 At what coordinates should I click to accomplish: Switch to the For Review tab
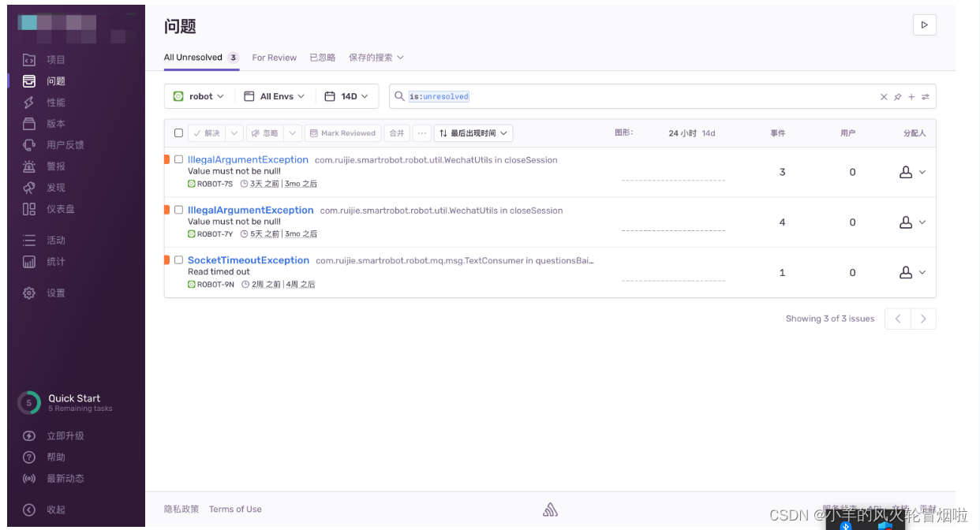pos(275,58)
